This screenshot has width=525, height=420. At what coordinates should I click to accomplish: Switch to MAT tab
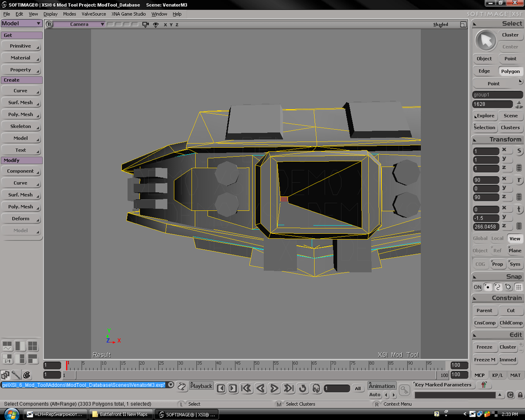coord(515,375)
